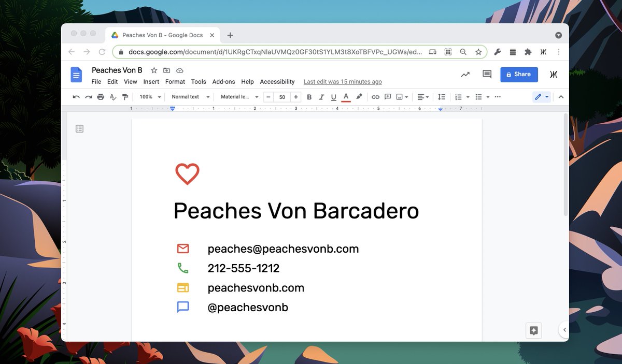Viewport: 622px width, 364px height.
Task: Print the document using the printer icon
Action: (101, 97)
